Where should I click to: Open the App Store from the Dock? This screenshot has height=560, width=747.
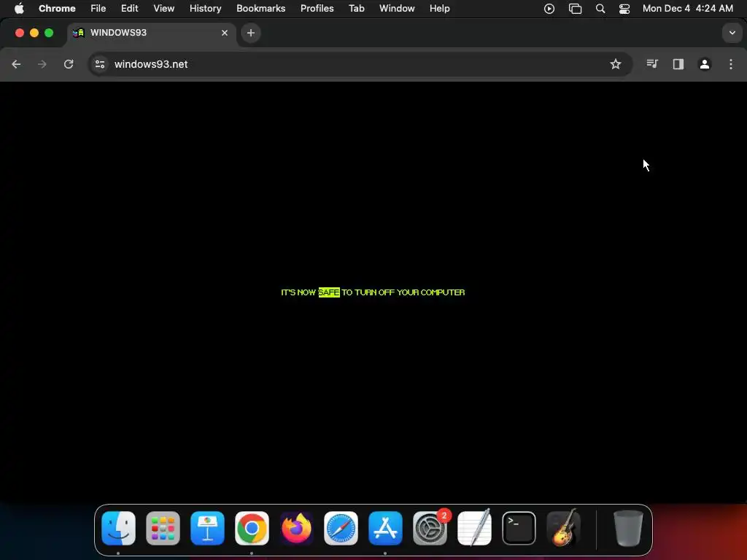[x=385, y=528]
